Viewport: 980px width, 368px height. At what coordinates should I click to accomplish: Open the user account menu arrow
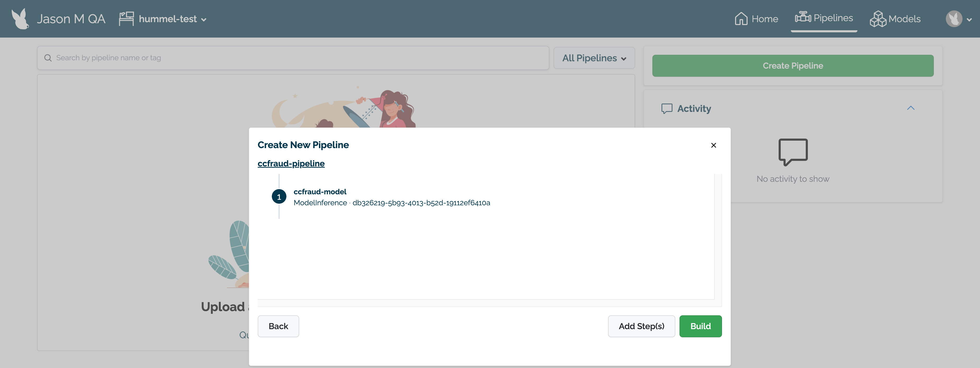969,19
